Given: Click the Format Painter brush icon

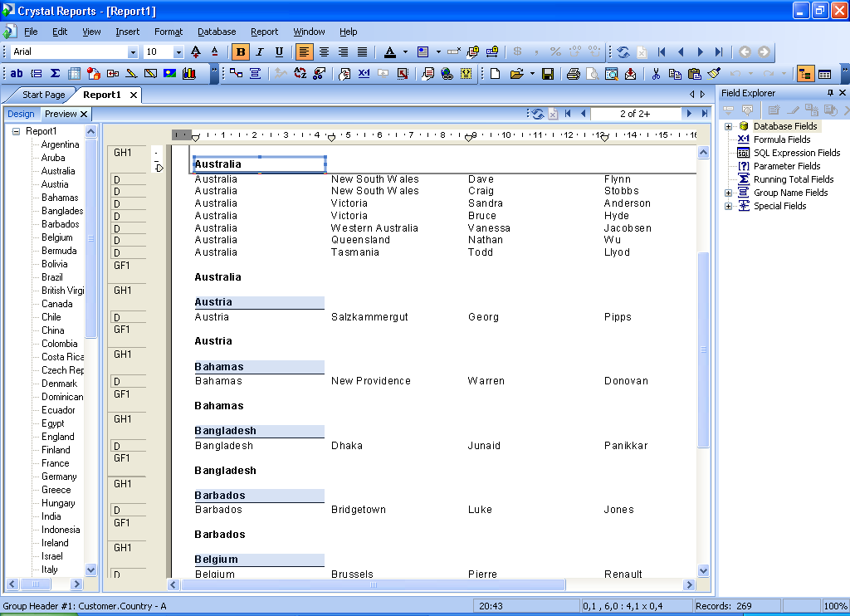Looking at the screenshot, I should coord(714,73).
